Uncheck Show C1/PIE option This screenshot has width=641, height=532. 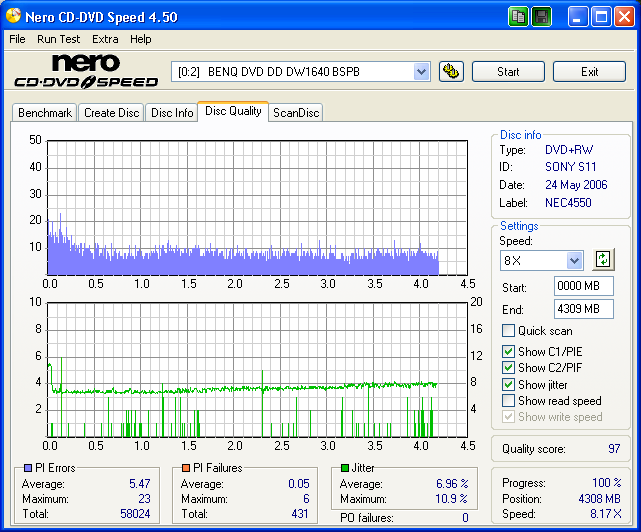[509, 352]
